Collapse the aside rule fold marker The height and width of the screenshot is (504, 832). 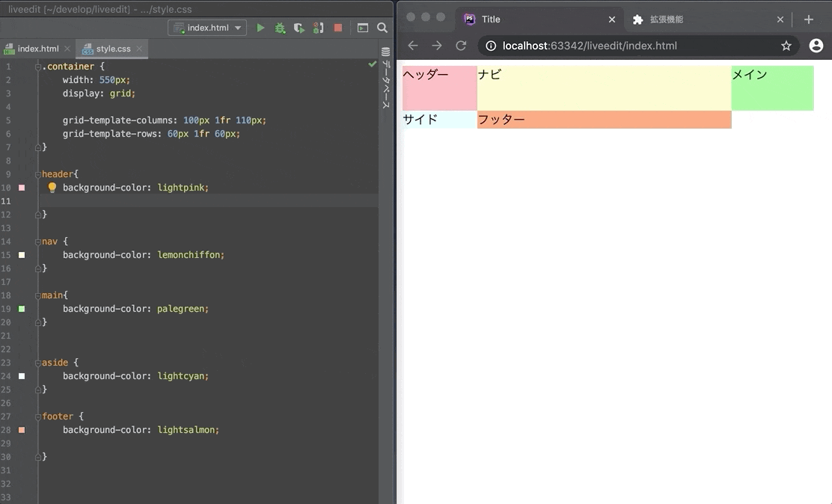[x=38, y=363]
